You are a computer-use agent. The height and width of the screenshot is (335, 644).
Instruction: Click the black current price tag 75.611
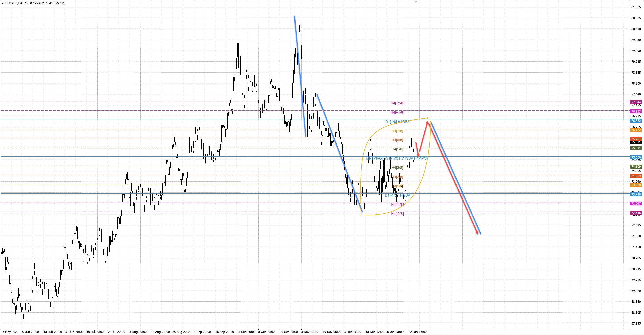636,142
